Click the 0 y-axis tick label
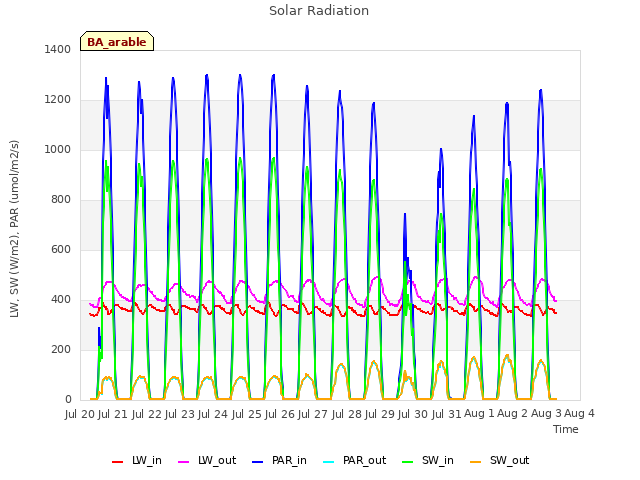This screenshot has width=640, height=480. pyautogui.click(x=68, y=400)
